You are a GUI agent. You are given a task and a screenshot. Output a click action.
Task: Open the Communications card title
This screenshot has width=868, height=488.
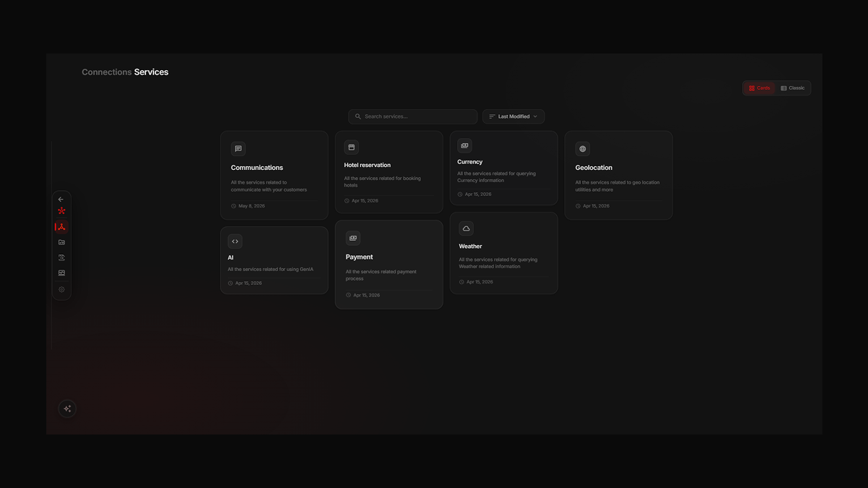coord(257,168)
